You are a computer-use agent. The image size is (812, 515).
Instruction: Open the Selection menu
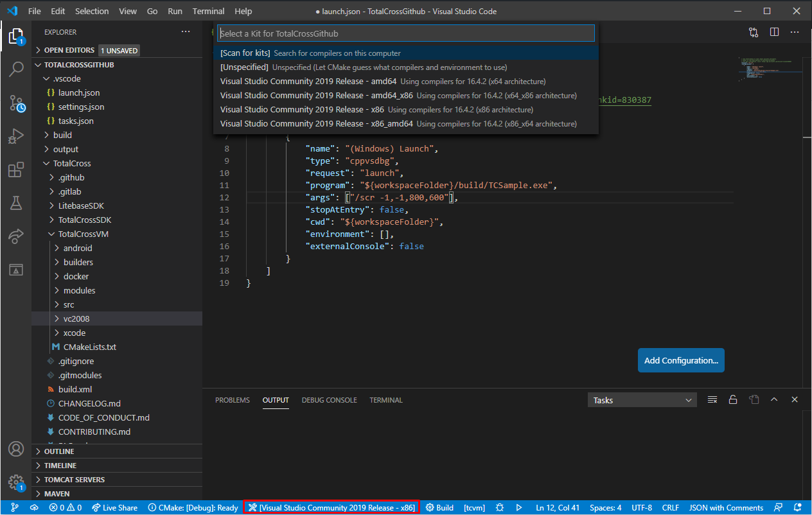92,11
